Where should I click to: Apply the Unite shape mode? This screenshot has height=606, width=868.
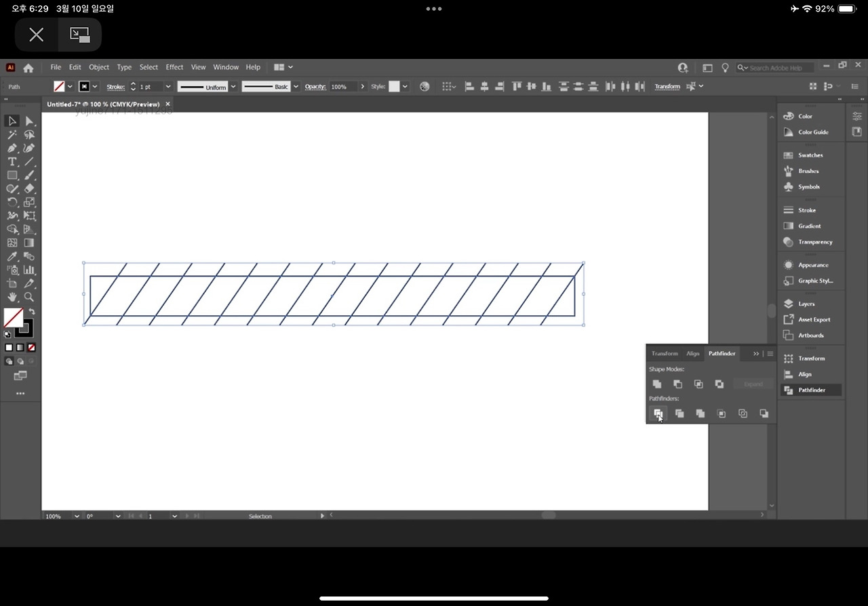click(657, 384)
